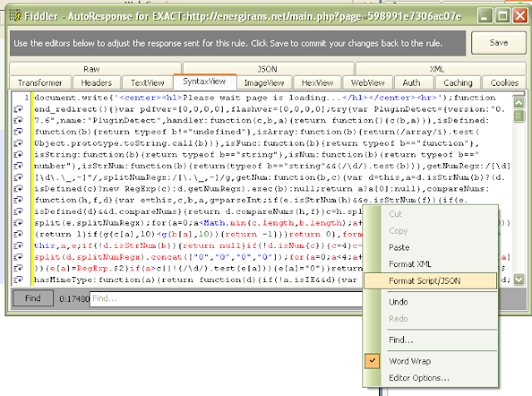Image resolution: width=532 pixels, height=396 pixels.
Task: Choose Find... from the context menu
Action: coord(431,339)
